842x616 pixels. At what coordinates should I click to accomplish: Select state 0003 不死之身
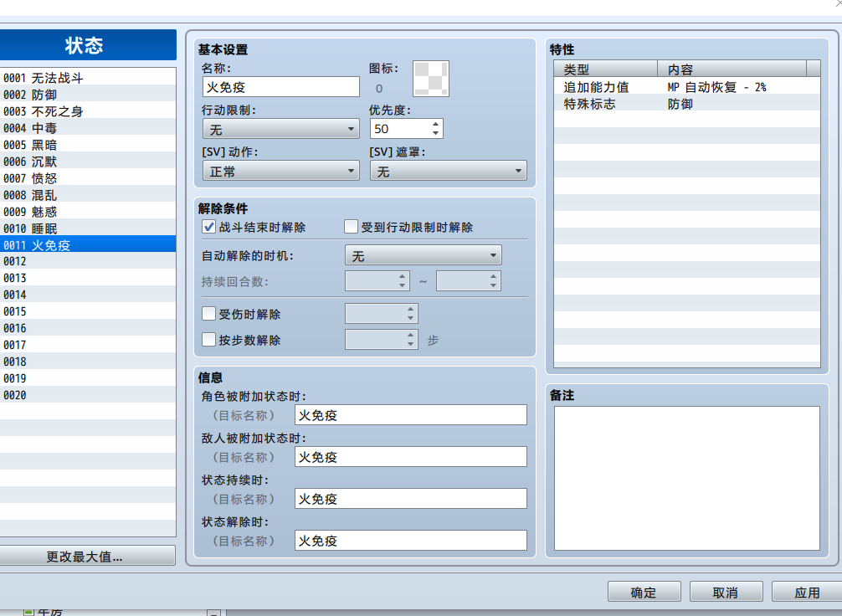(x=88, y=111)
